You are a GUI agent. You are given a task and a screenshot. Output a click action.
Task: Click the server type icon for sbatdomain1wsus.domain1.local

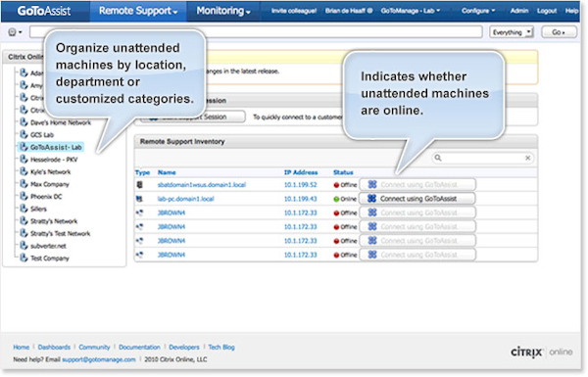(x=140, y=184)
